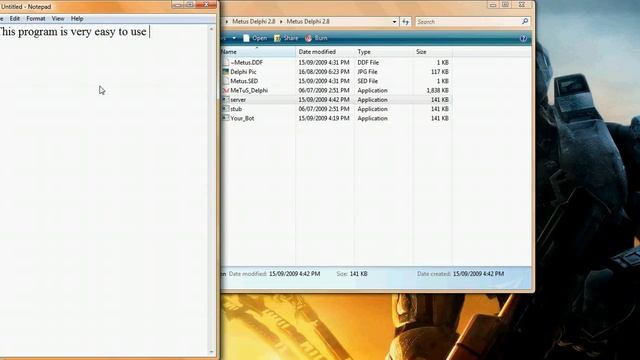Sort files by Size column header

point(432,52)
